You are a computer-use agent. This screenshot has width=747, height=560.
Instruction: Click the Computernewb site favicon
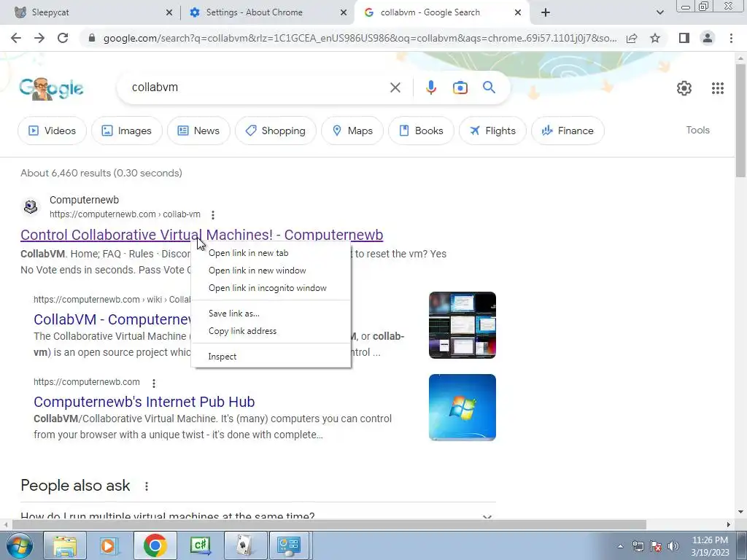[x=31, y=206]
